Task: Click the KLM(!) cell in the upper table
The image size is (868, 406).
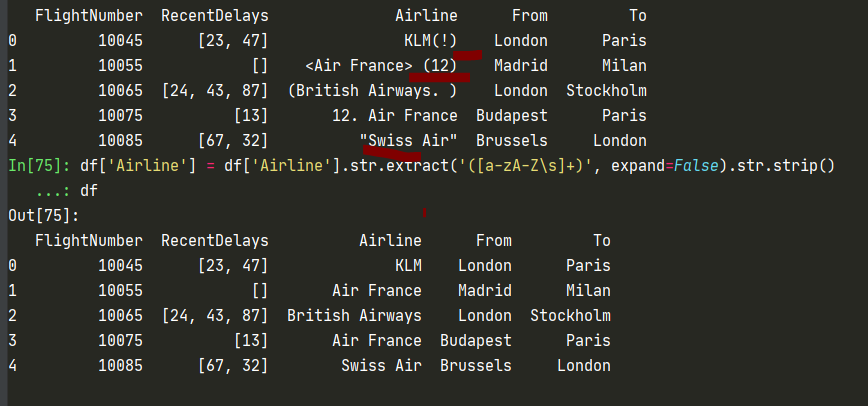Action: [x=430, y=41]
